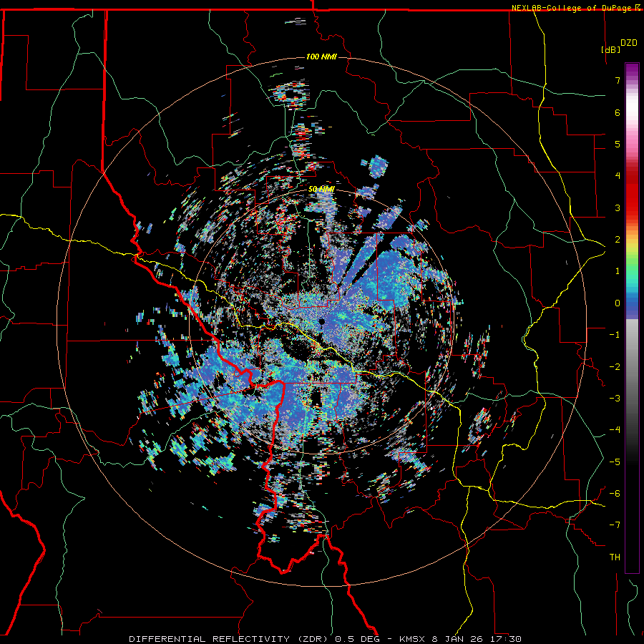Select the 7 value on color scale
Viewport: 644px width, 644px height.
pos(618,80)
